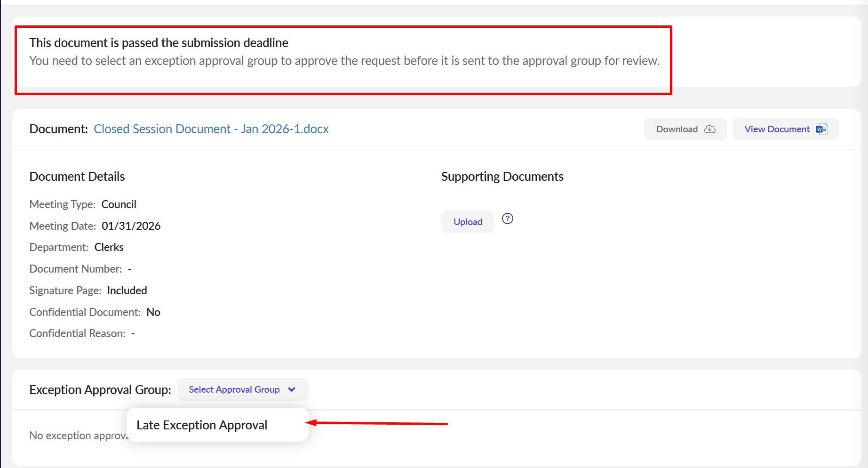Click the cloud download icon
Image resolution: width=868 pixels, height=468 pixels.
[x=709, y=129]
